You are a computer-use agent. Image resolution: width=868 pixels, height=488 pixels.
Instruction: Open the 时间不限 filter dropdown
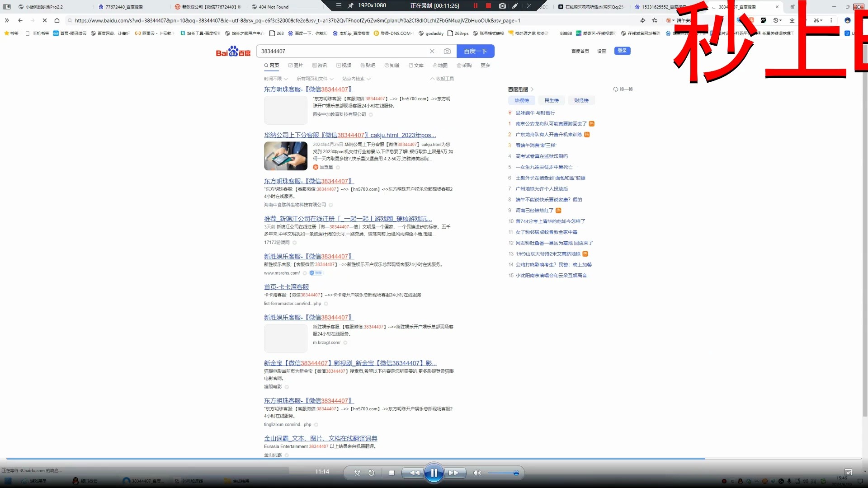pos(276,79)
